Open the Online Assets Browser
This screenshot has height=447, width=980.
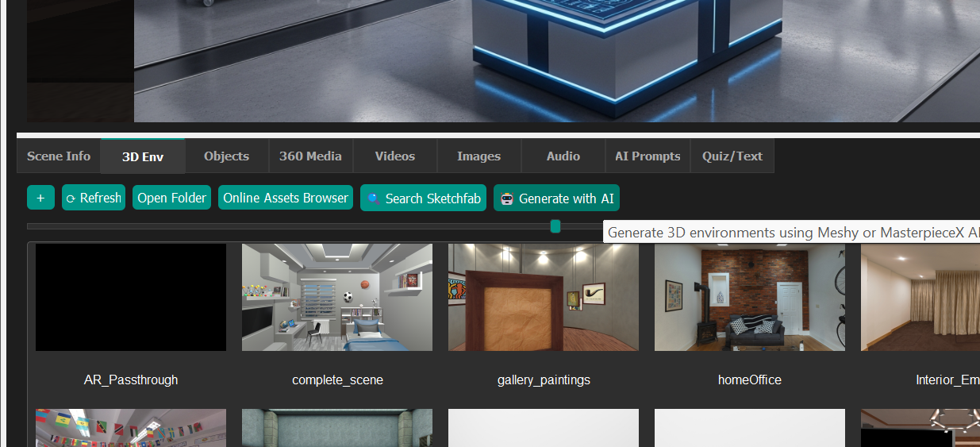286,198
